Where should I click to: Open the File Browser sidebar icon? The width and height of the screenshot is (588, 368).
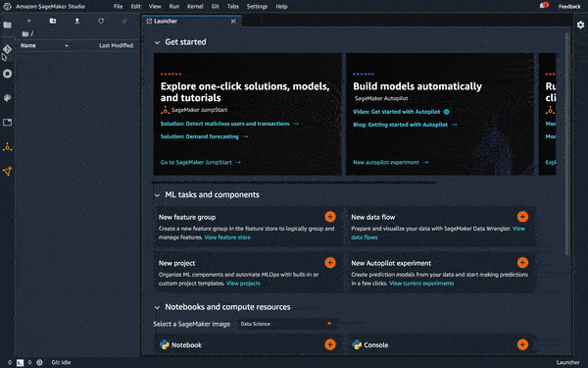tap(7, 25)
